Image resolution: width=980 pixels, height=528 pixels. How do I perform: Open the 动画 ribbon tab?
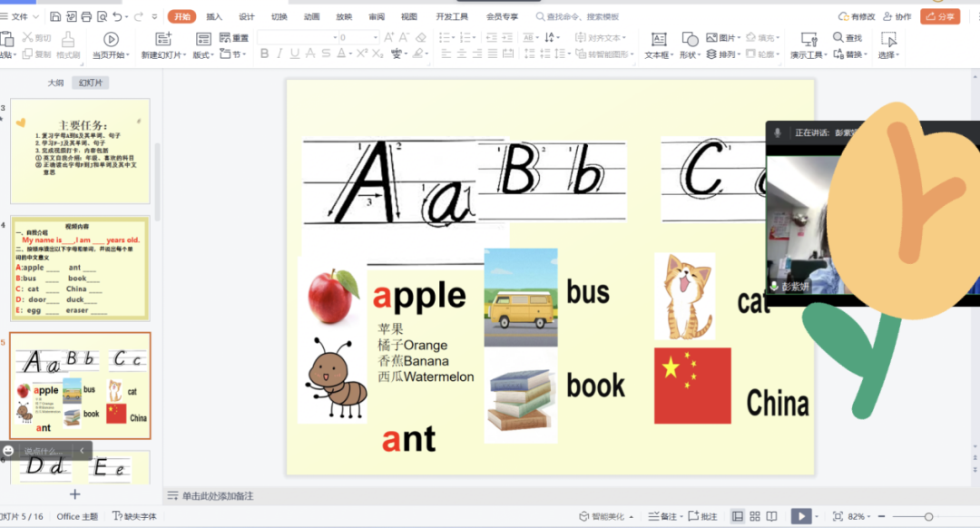pyautogui.click(x=311, y=16)
